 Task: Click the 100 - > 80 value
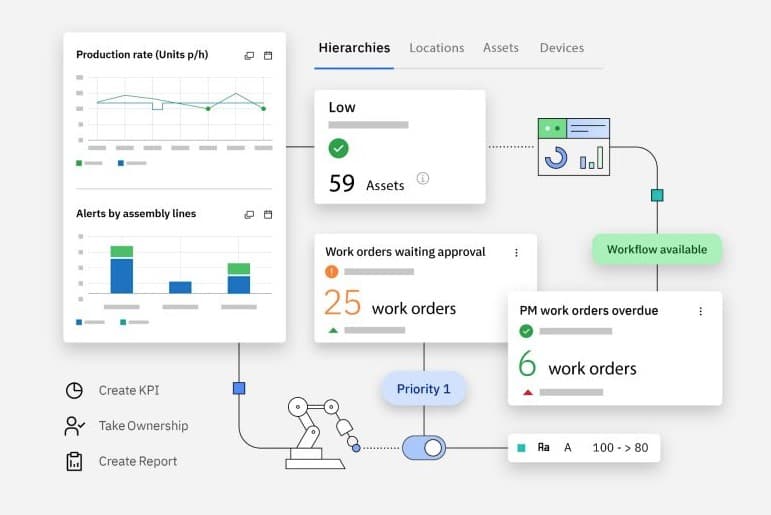tap(620, 448)
